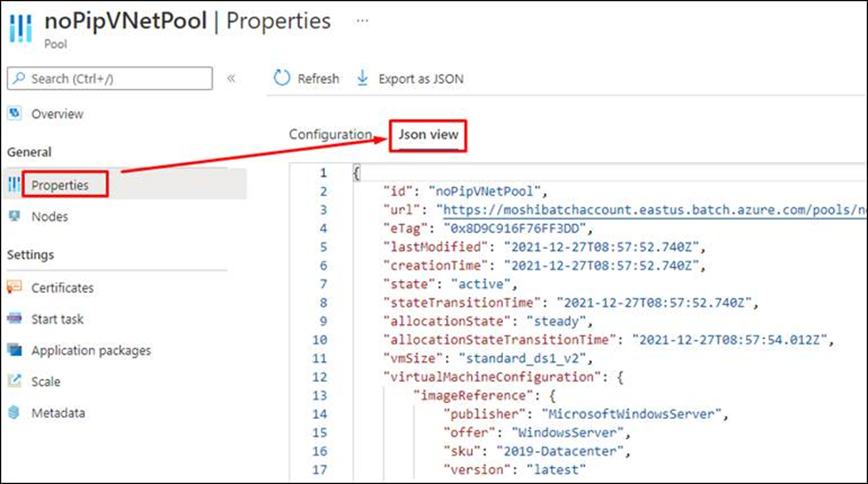
Task: Click the "creationTime" key on line 6
Action: click(435, 265)
